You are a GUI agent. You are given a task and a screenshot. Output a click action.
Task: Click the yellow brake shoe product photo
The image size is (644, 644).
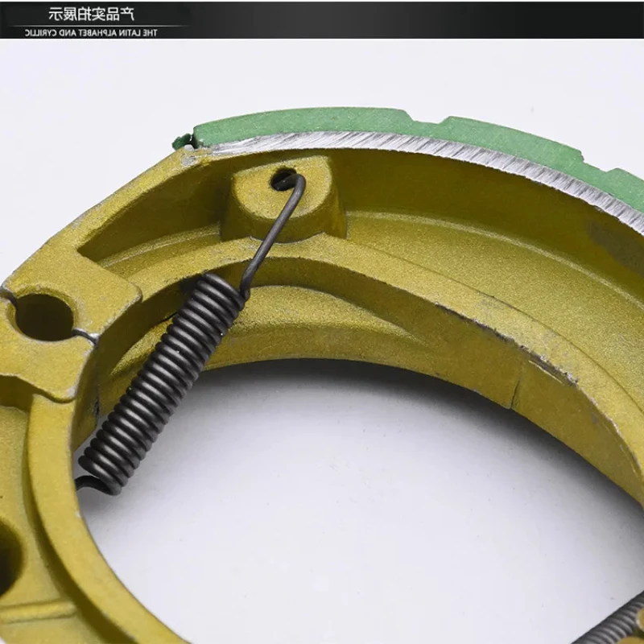click(322, 341)
